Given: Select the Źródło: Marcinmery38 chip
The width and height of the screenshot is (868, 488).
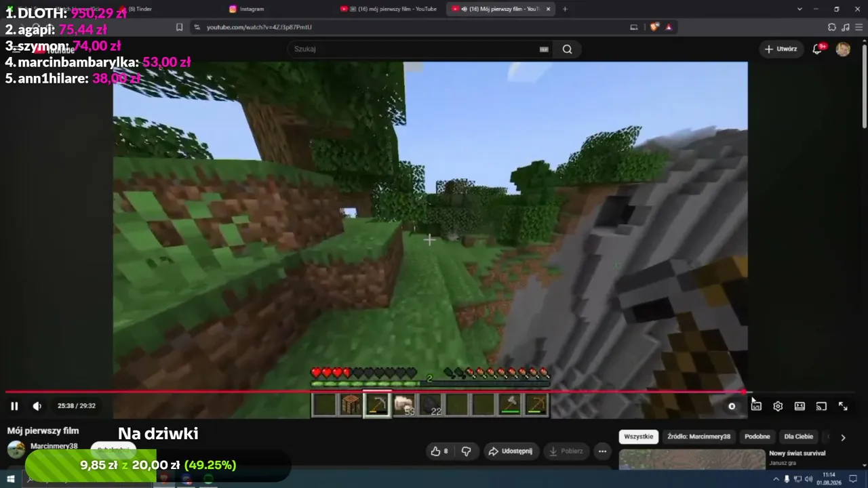Looking at the screenshot, I should [x=698, y=436].
